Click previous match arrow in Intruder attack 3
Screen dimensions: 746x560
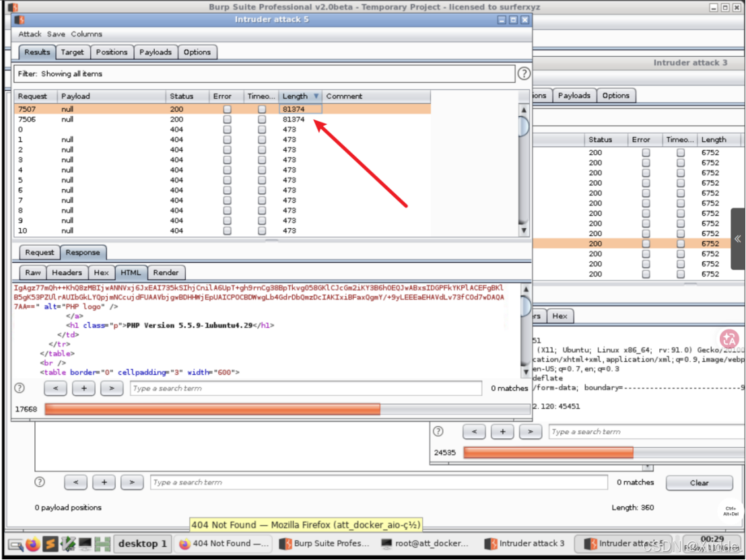click(x=475, y=431)
